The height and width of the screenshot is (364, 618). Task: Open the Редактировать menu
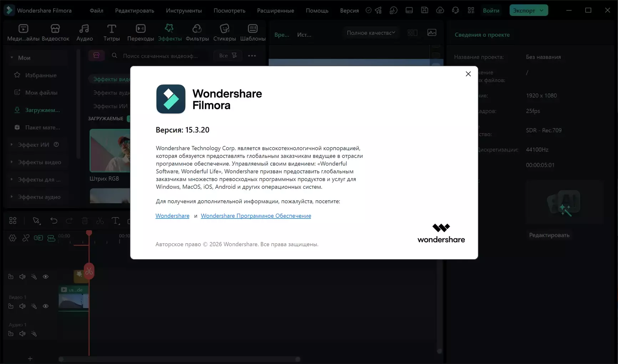tap(135, 10)
